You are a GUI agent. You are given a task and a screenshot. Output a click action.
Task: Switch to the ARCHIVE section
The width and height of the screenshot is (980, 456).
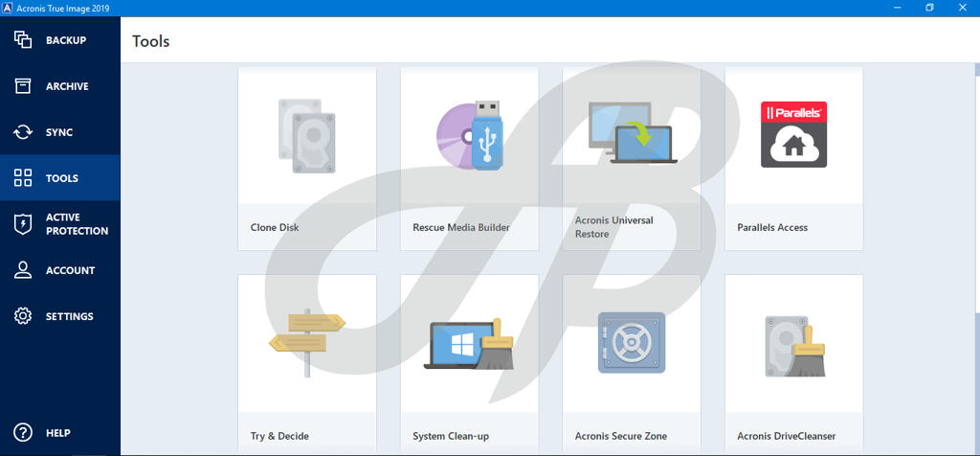pos(67,86)
